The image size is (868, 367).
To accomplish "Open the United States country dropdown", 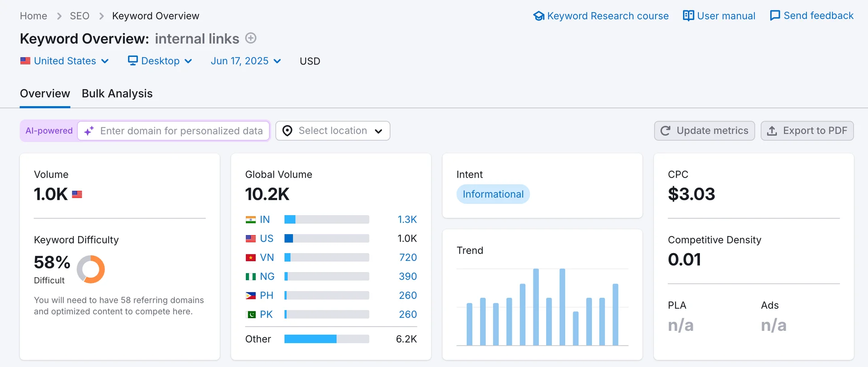I will (x=64, y=61).
